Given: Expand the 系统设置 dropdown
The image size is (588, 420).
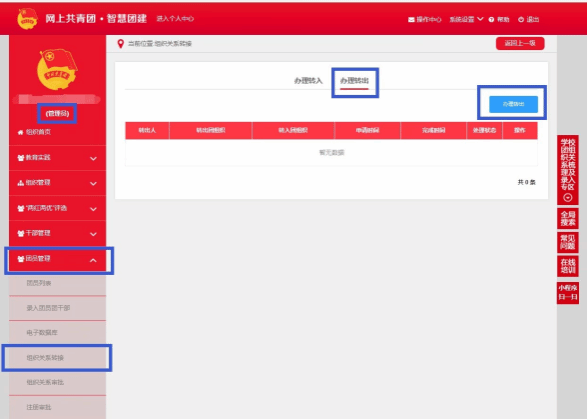Looking at the screenshot, I should 466,19.
